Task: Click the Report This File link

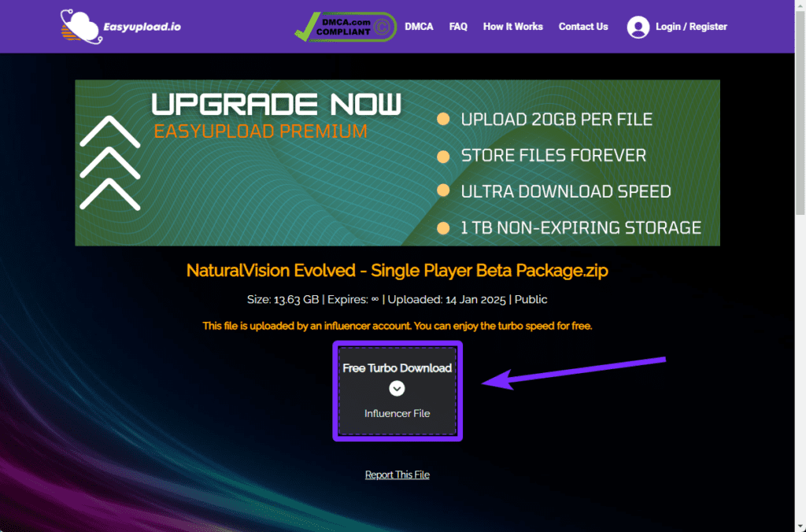Action: [397, 475]
